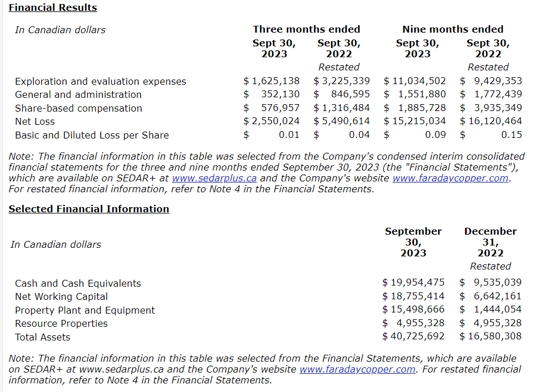548x392 pixels.
Task: Click the Net Loss row label
Action: [x=35, y=121]
